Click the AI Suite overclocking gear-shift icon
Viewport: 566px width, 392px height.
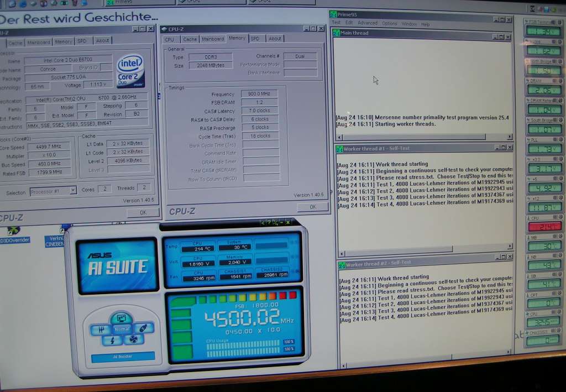(x=100, y=329)
